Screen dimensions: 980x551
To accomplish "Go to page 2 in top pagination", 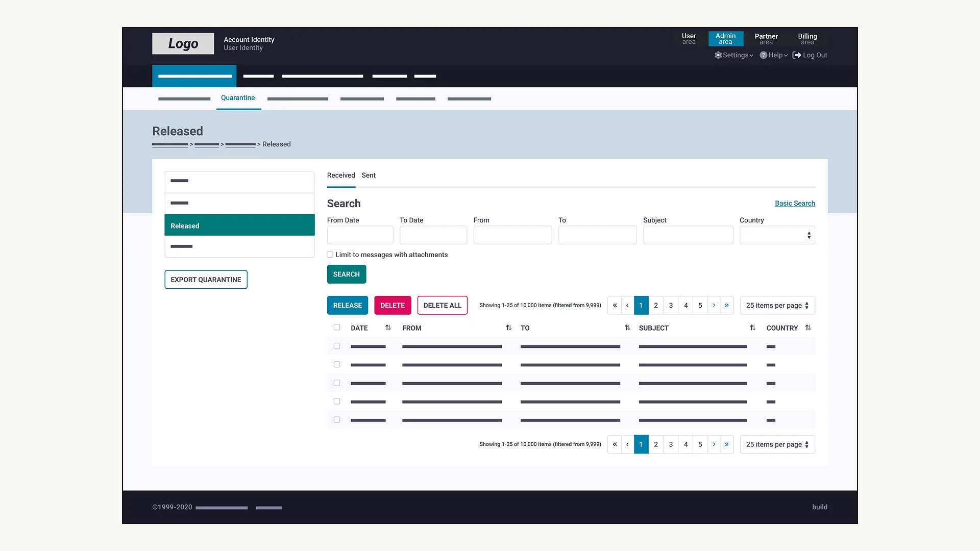I will tap(656, 305).
